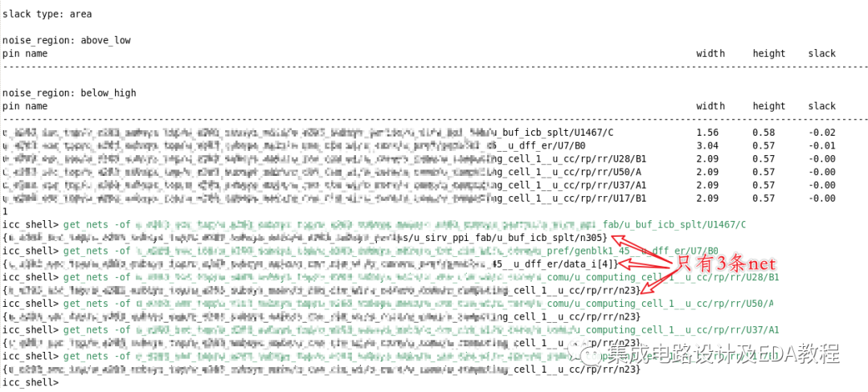Click height 0.57 in the U50/A row
Screen dimensions: 868x392
tap(764, 172)
